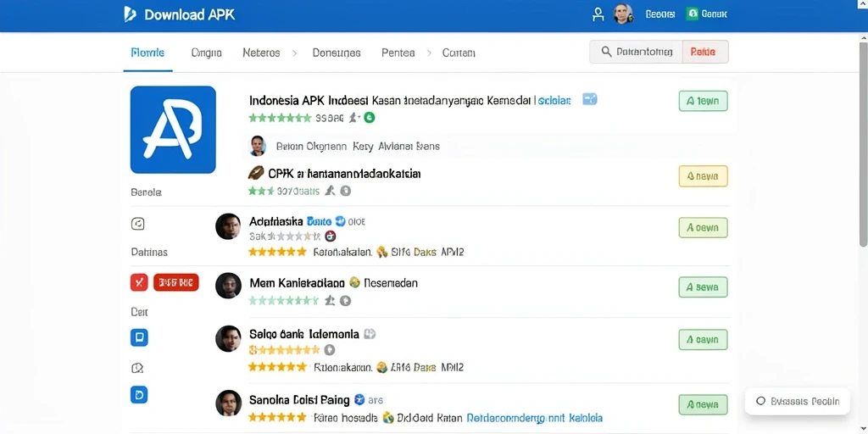Screen dimensions: 868x434
Task: Open the Becnei header link
Action: (659, 14)
